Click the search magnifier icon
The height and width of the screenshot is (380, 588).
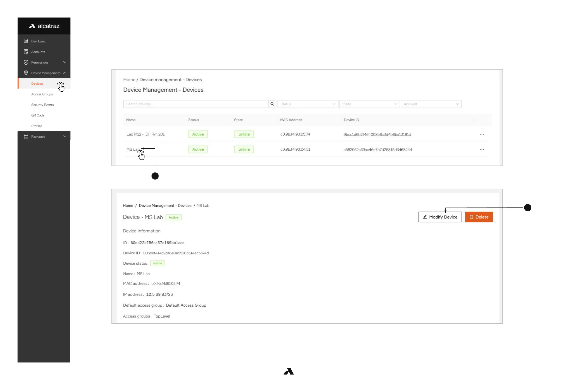coord(272,104)
